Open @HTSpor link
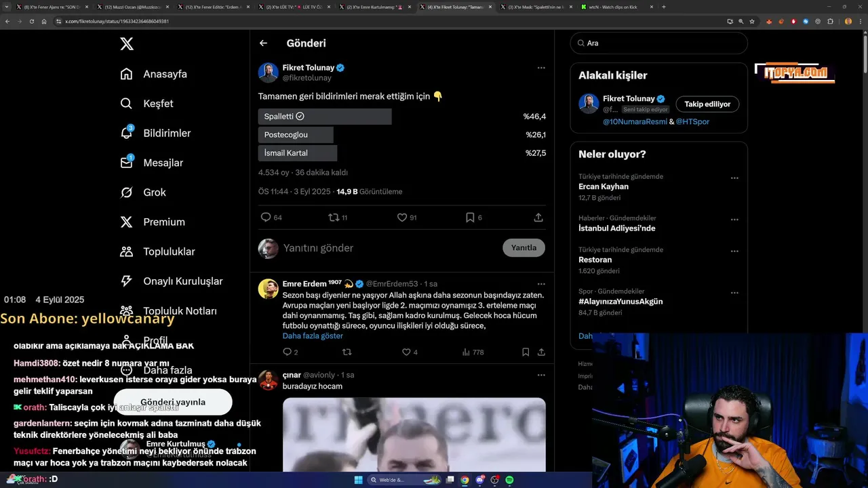868x488 pixels. pos(692,122)
